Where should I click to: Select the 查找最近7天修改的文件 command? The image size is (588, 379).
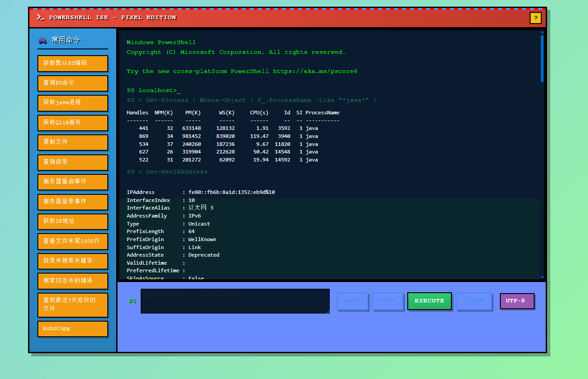[73, 305]
